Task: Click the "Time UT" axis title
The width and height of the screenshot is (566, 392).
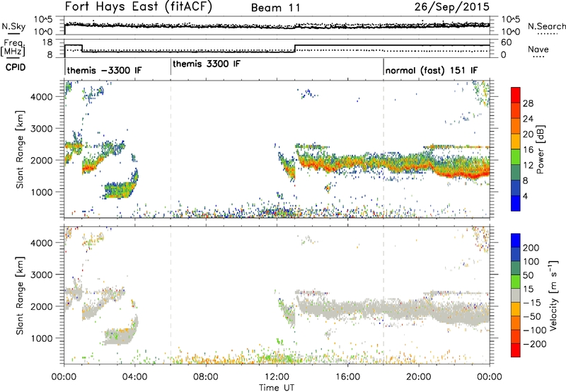Action: pyautogui.click(x=277, y=387)
